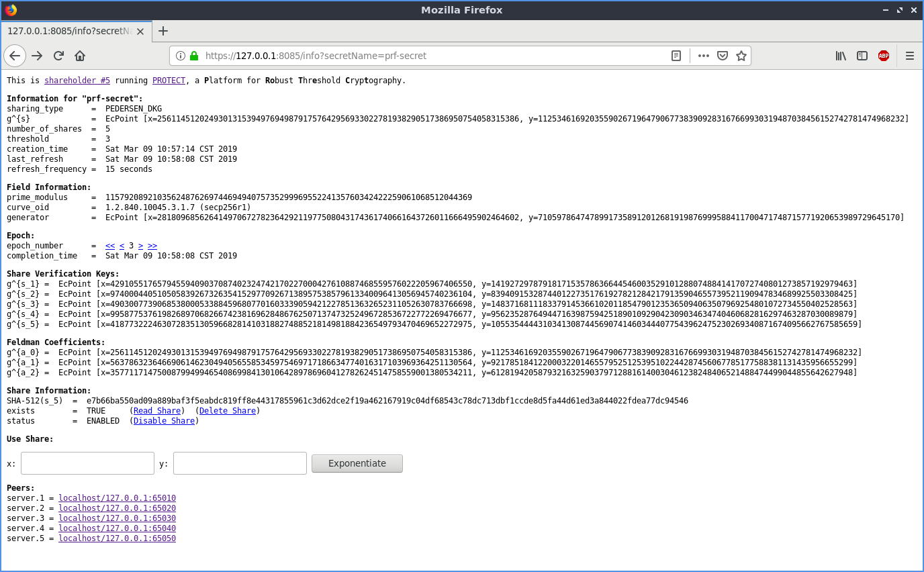Save page to Pocket
The width and height of the screenshot is (924, 572).
pyautogui.click(x=723, y=56)
